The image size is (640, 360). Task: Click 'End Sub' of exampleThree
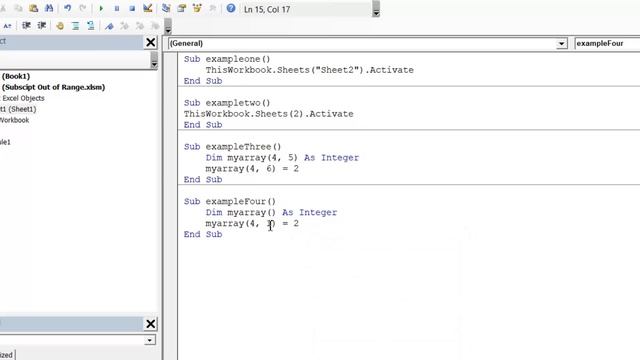pyautogui.click(x=203, y=180)
